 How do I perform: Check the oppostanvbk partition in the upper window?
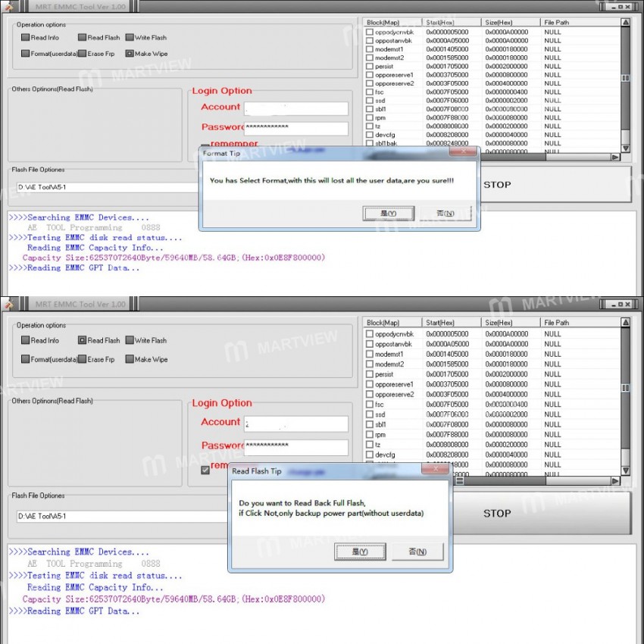point(370,41)
